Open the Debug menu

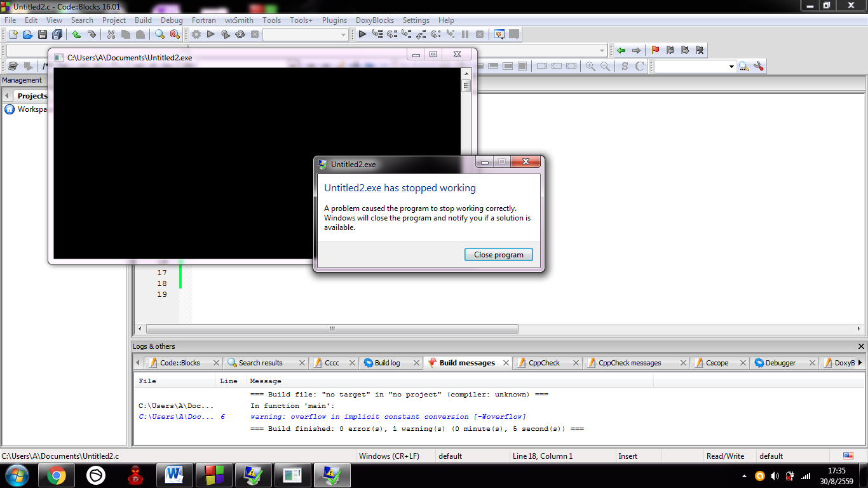click(172, 20)
